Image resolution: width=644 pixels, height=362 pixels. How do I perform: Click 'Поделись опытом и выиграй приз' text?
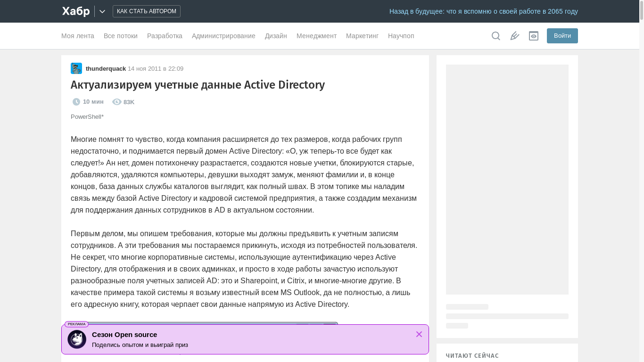pos(140,345)
